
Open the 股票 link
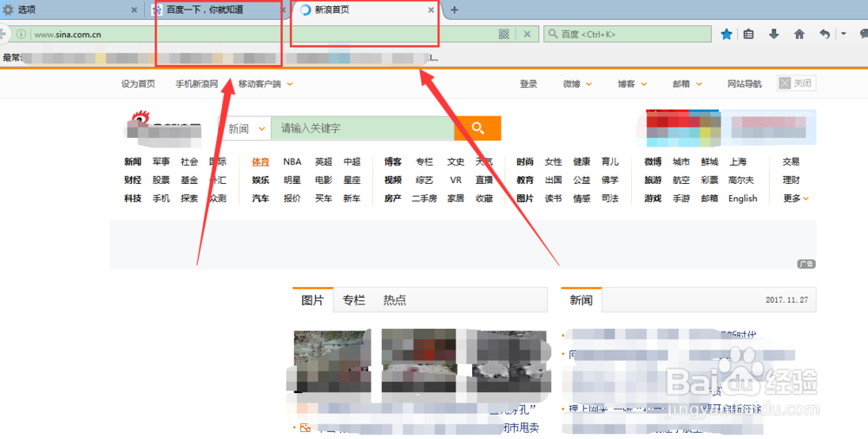point(161,180)
